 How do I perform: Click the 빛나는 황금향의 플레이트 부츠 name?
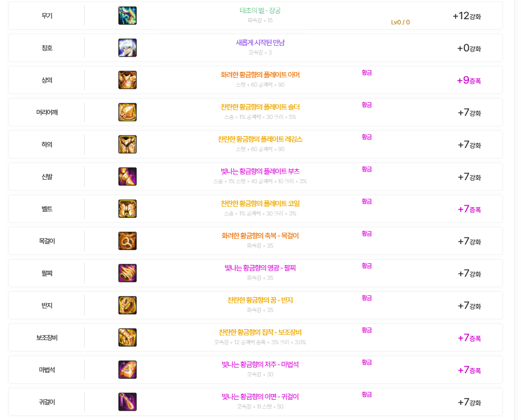[260, 172]
